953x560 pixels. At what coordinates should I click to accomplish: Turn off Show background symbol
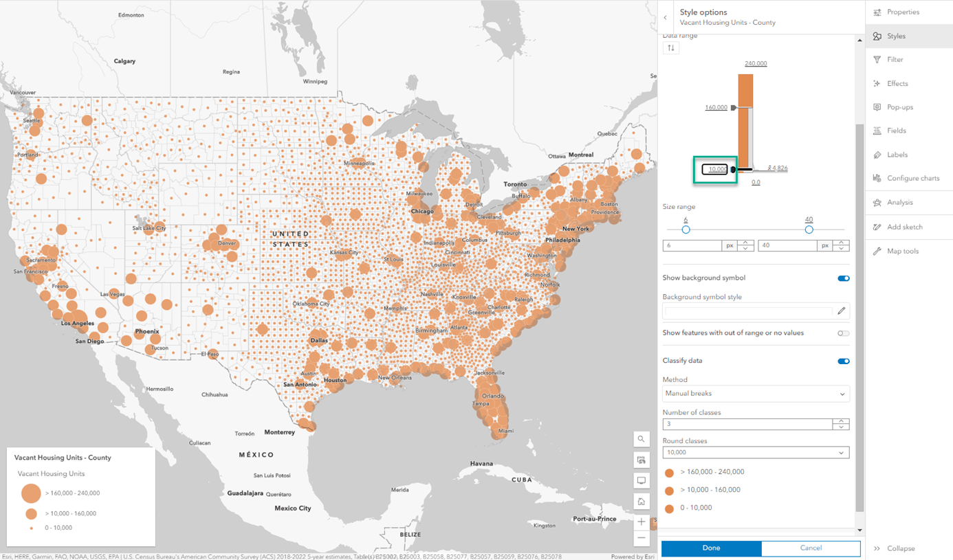[x=844, y=278]
